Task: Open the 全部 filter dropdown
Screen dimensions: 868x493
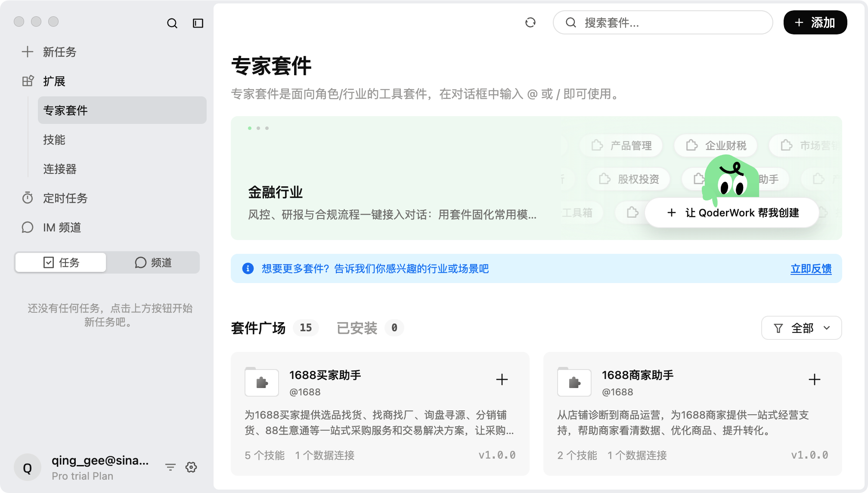Action: [x=802, y=328]
